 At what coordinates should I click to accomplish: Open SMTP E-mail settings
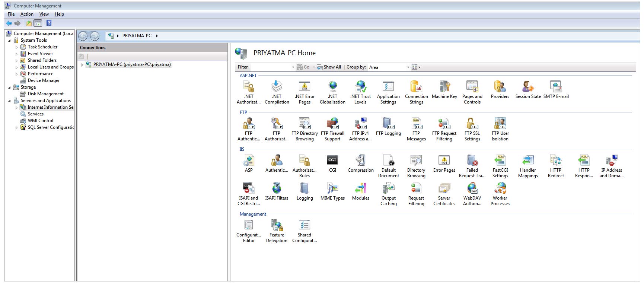[x=556, y=89]
